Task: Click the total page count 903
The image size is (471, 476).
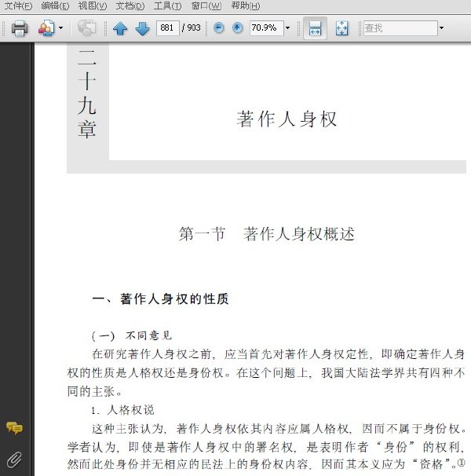Action: click(x=194, y=28)
